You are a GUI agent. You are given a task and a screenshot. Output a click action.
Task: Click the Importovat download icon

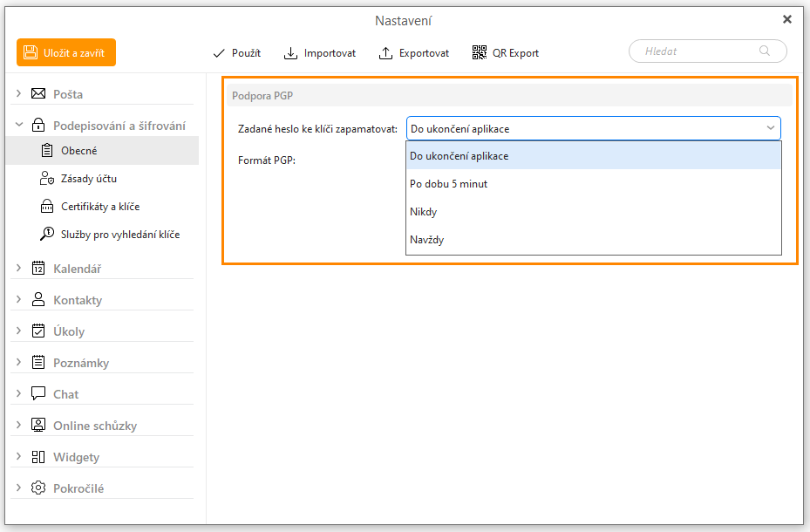(290, 53)
